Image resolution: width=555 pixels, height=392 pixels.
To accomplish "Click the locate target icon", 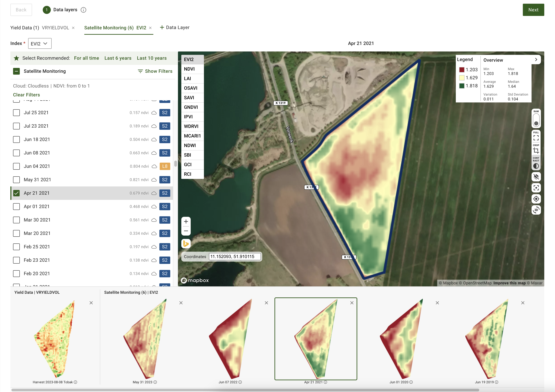I will coord(536,199).
